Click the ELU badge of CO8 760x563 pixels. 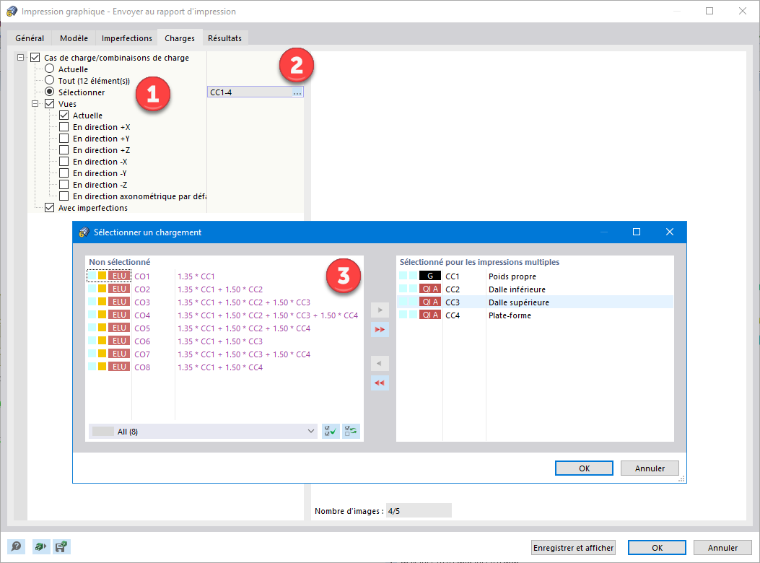coord(119,367)
